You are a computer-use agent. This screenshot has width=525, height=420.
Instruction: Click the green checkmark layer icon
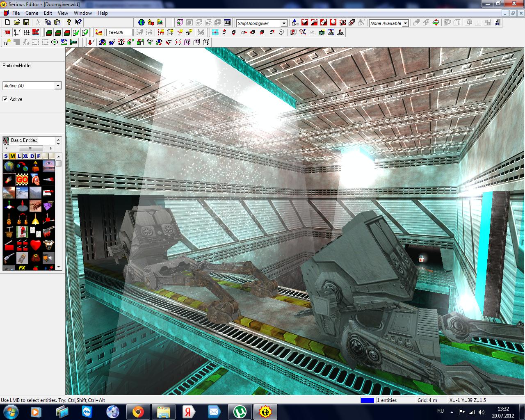(x=76, y=32)
